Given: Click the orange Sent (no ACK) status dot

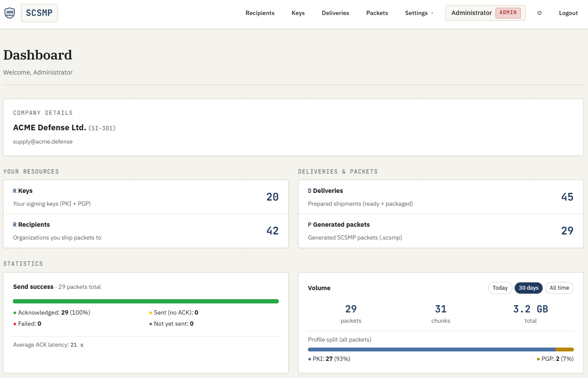Looking at the screenshot, I should (151, 313).
